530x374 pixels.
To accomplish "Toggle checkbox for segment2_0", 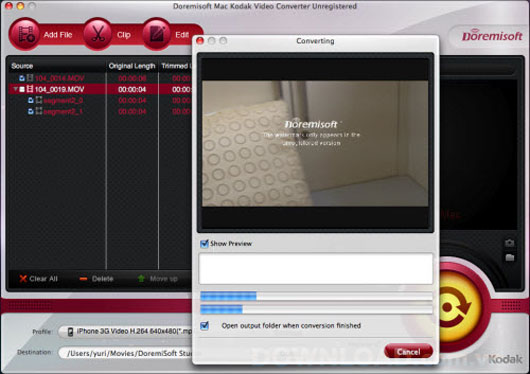I will click(x=31, y=100).
